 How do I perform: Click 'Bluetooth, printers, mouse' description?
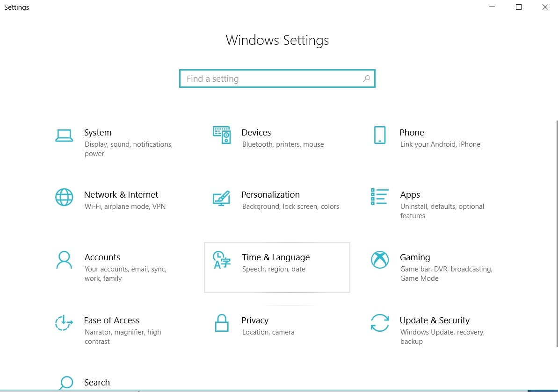(283, 144)
